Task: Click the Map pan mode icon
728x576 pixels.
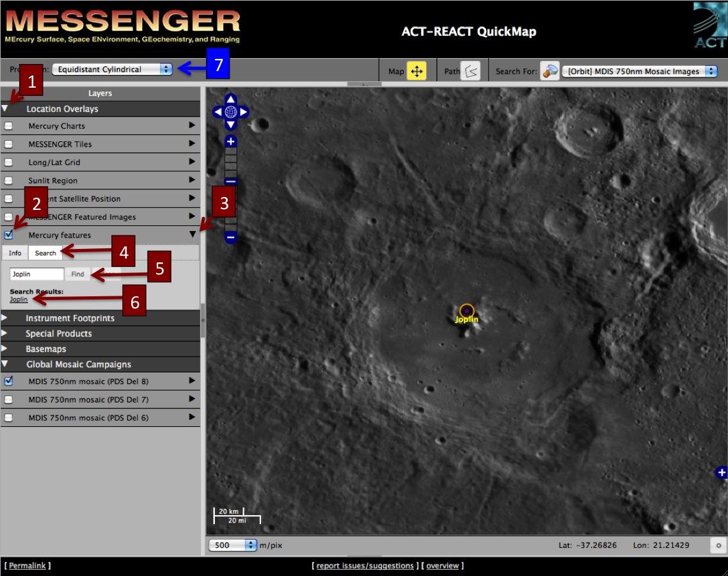Action: [416, 71]
